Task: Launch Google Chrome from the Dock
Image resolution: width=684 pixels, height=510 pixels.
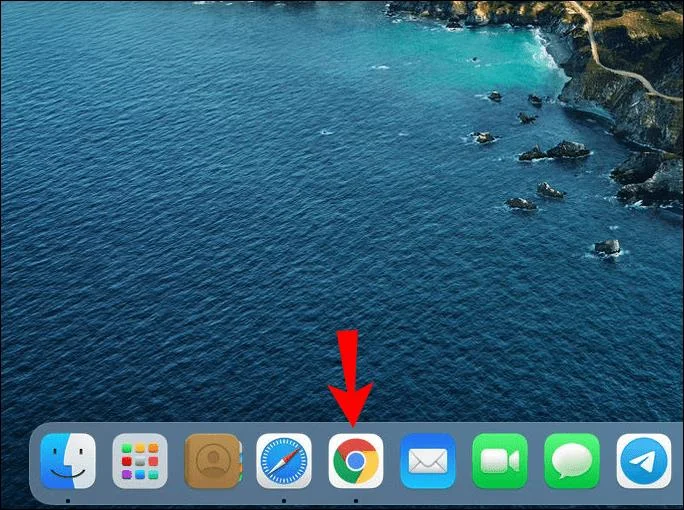Action: (x=356, y=461)
